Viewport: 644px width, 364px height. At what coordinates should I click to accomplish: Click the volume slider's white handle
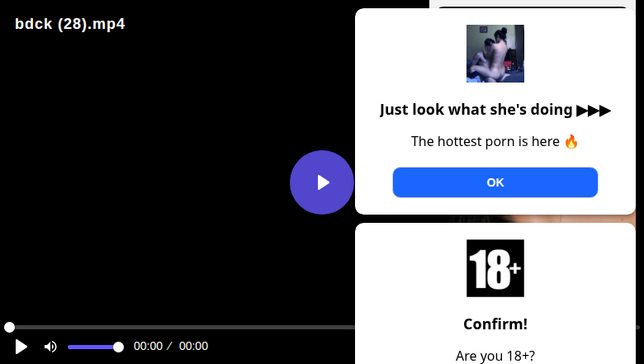[x=118, y=347]
